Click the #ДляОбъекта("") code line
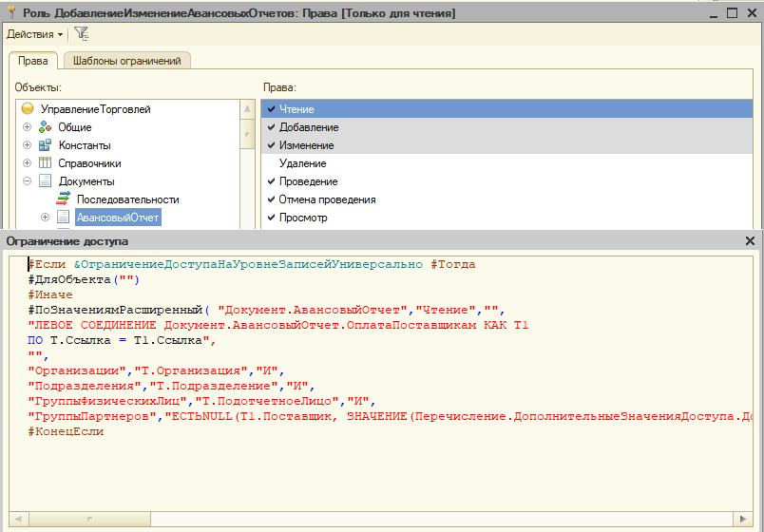This screenshot has width=764, height=532. [84, 279]
